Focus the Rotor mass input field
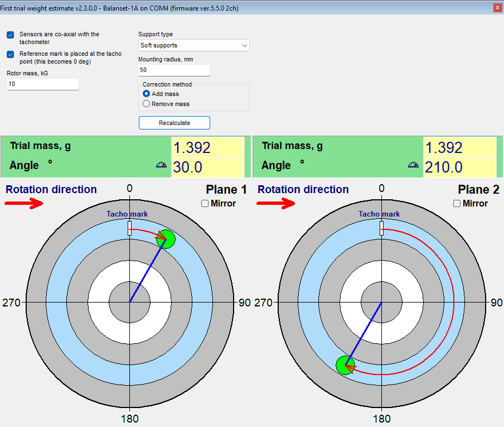Screen dimensions: 504x427 click(43, 84)
